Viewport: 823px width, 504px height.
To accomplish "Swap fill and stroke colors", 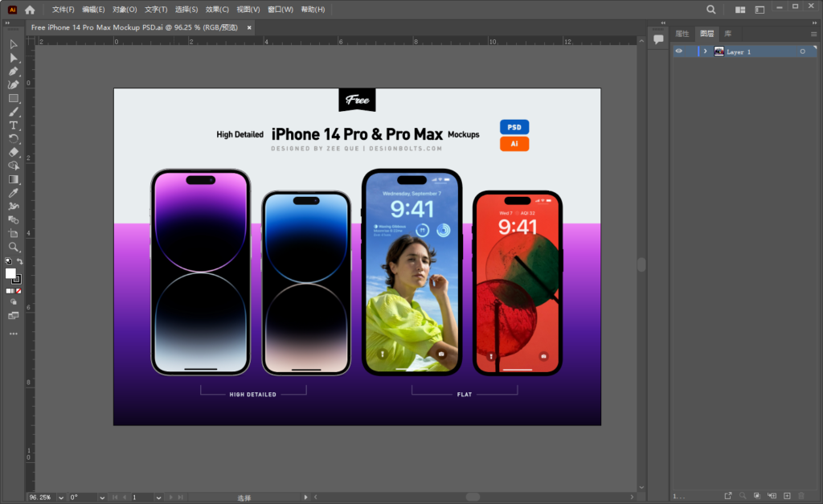I will click(19, 261).
